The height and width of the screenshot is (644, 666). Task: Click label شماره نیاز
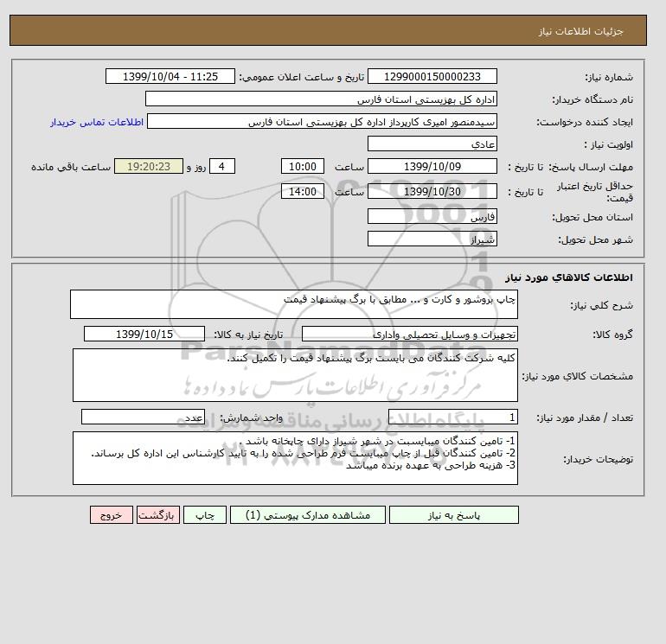609,77
